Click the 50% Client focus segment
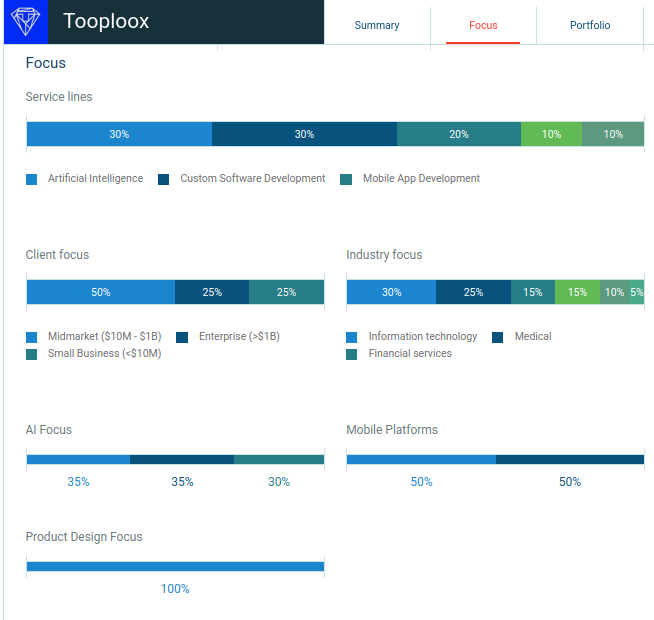This screenshot has height=620, width=654. click(101, 292)
